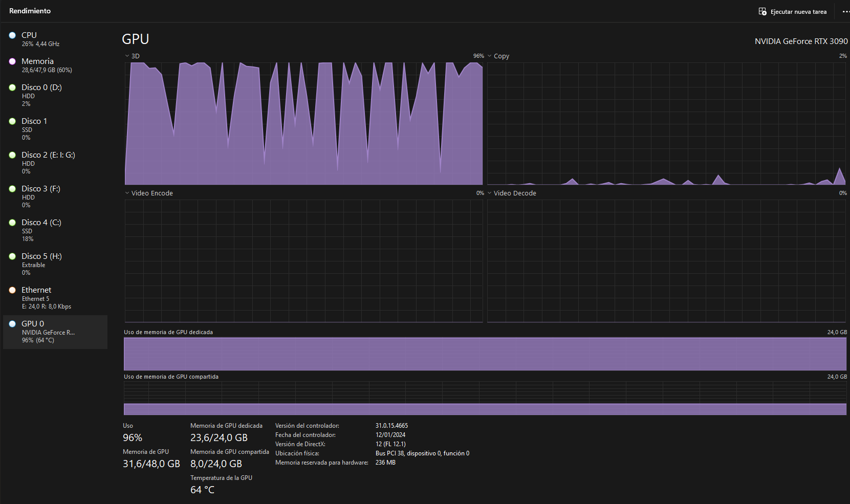Open the Copy graph engine dropdown

click(x=490, y=56)
